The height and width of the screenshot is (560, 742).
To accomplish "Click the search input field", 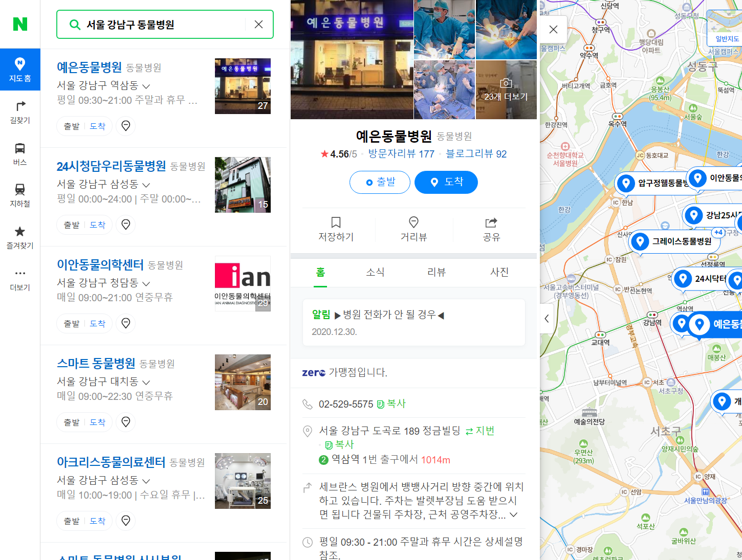I will (165, 25).
